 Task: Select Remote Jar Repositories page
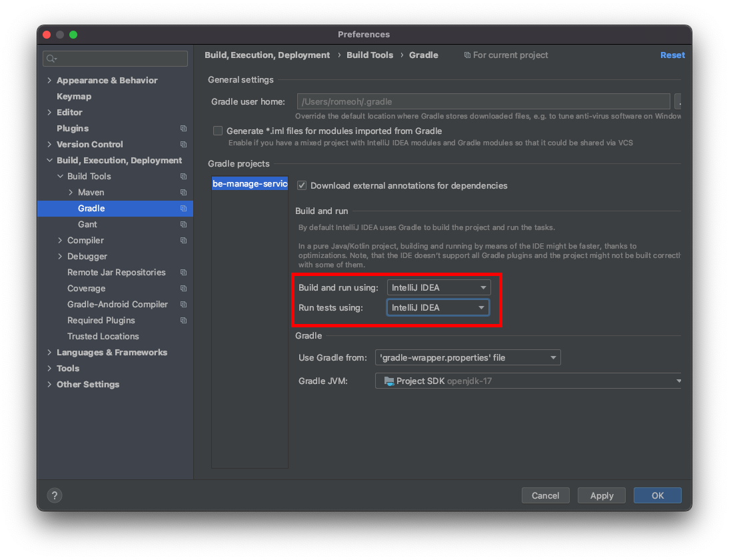(116, 273)
